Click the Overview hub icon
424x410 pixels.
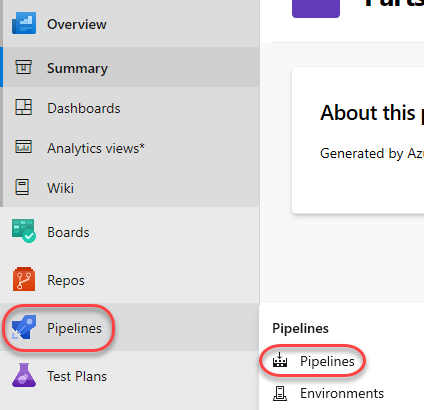point(24,23)
